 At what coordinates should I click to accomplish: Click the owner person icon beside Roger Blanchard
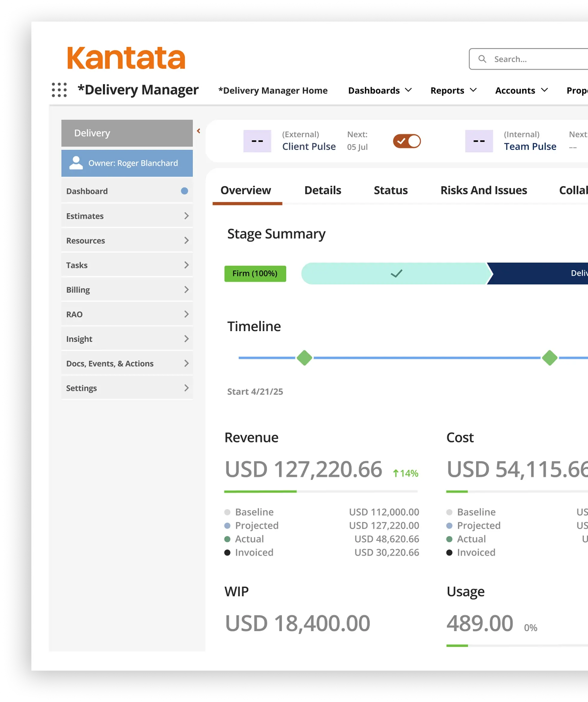coord(76,163)
